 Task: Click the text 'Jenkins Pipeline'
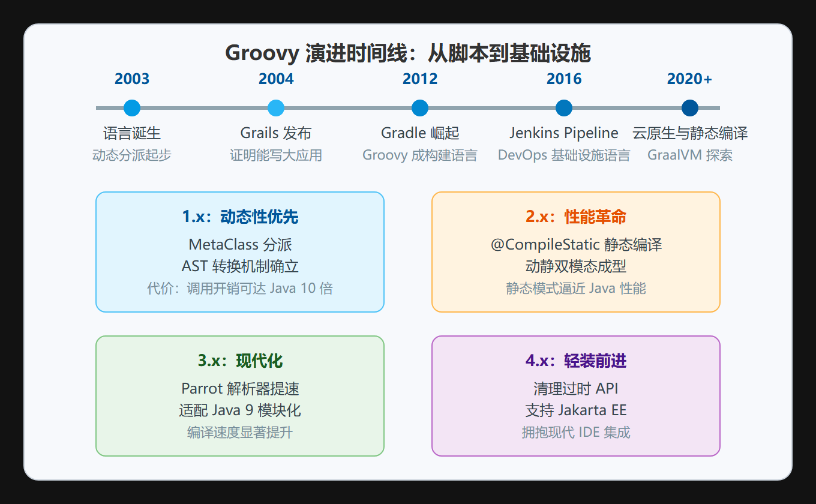pos(564,133)
